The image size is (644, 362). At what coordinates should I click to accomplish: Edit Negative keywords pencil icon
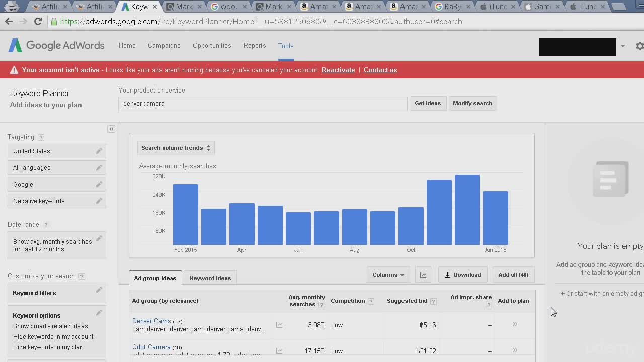coord(99,201)
